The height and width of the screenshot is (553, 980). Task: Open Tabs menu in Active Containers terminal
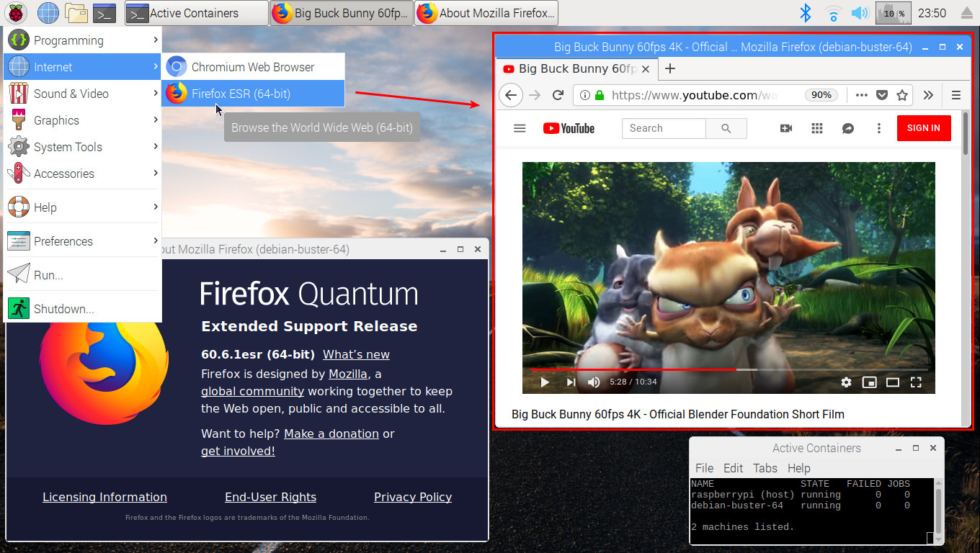point(765,468)
